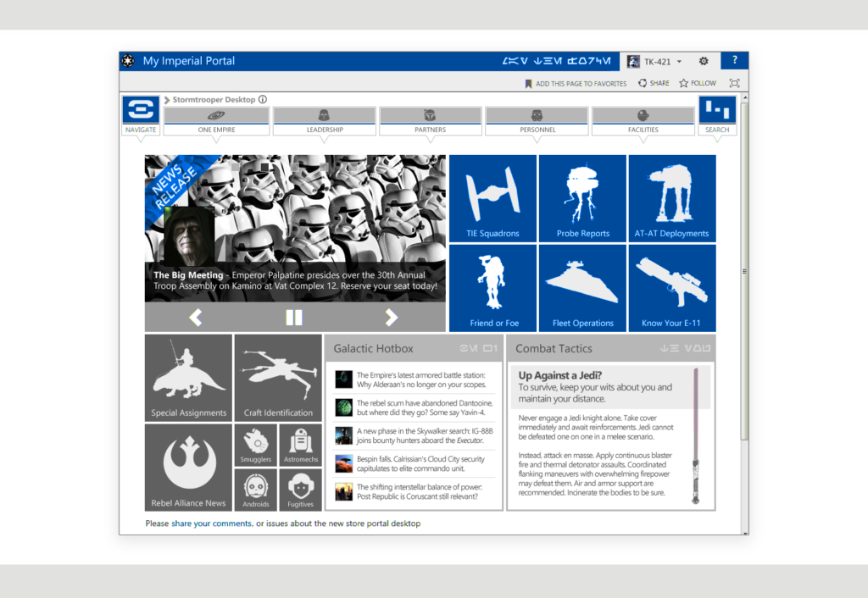This screenshot has height=598, width=868.
Task: Open the Fugitives tile
Action: (x=301, y=490)
